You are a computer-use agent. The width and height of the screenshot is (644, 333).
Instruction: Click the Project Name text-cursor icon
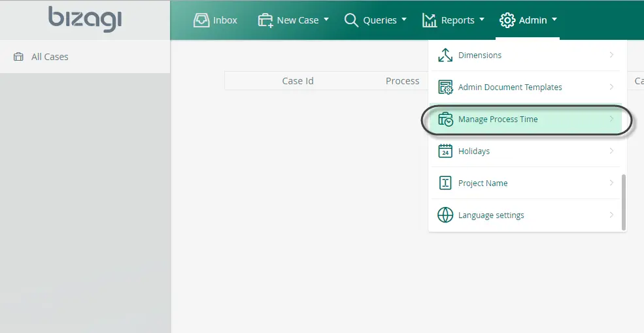pyautogui.click(x=445, y=183)
